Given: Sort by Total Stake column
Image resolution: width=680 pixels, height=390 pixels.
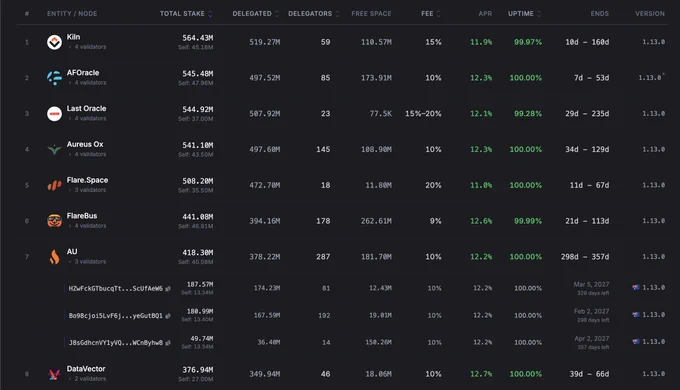Looking at the screenshot, I should (186, 13).
